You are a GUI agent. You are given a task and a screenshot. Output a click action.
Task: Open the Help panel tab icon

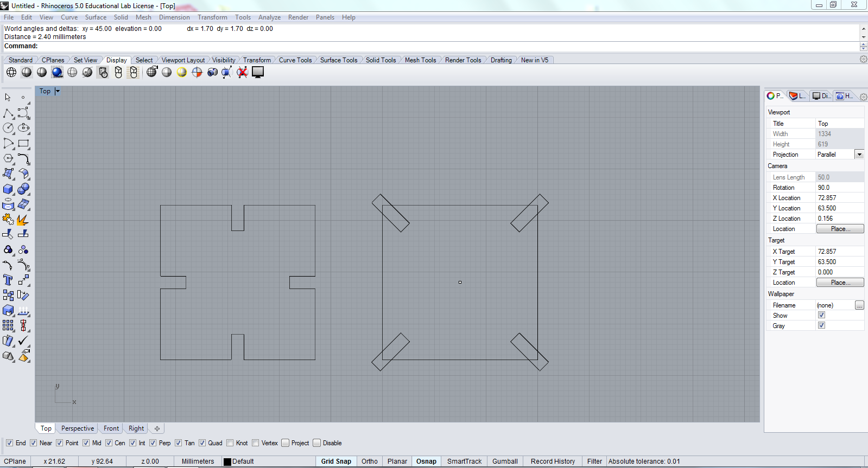[844, 96]
